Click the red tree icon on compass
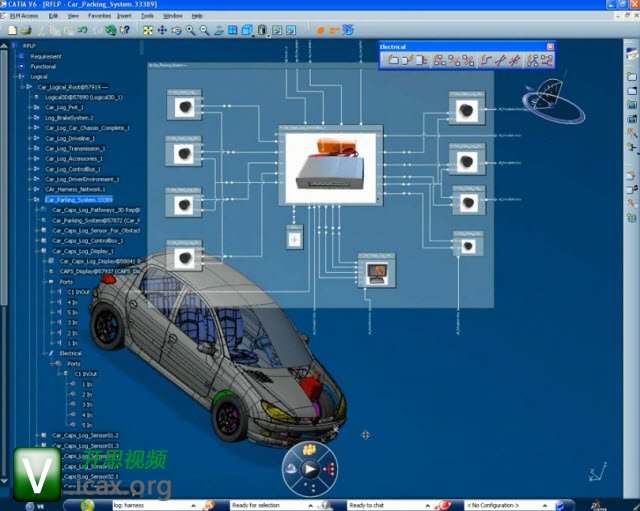 (x=329, y=469)
